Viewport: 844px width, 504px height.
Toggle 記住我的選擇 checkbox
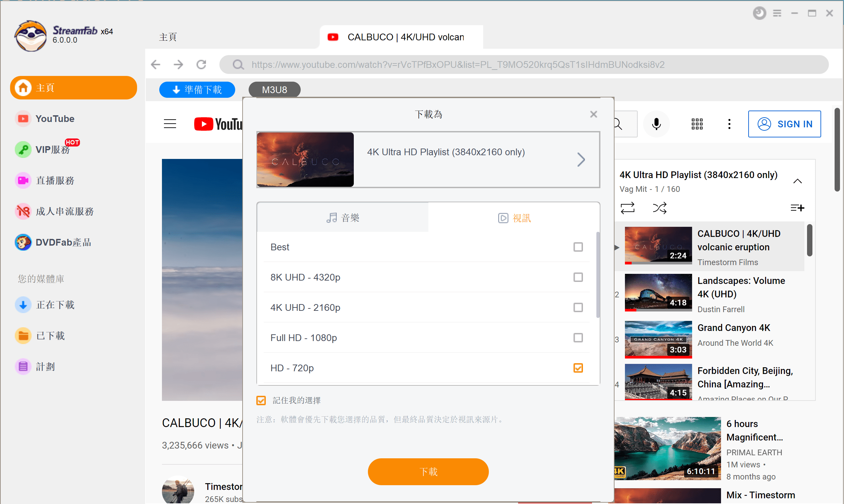click(261, 401)
